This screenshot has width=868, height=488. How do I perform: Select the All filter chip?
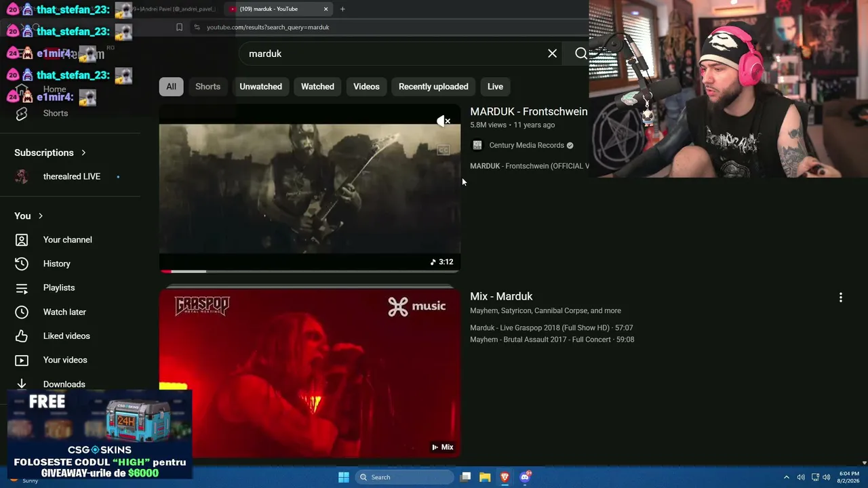tap(171, 87)
